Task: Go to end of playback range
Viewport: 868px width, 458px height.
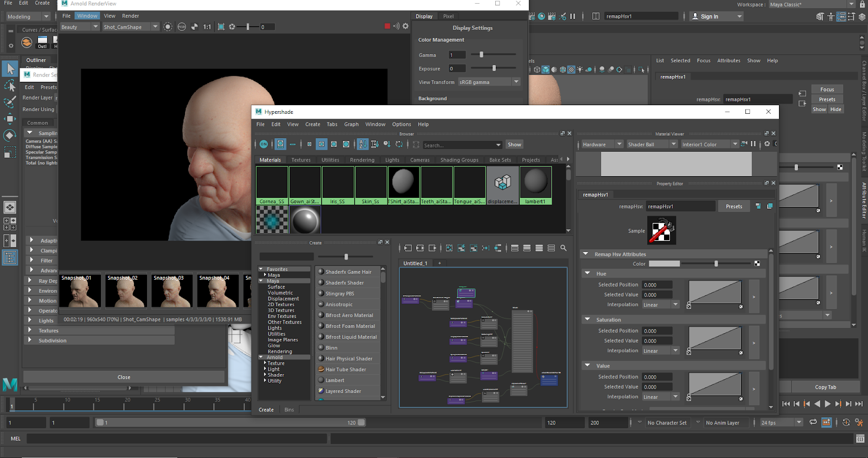Action: (x=859, y=403)
